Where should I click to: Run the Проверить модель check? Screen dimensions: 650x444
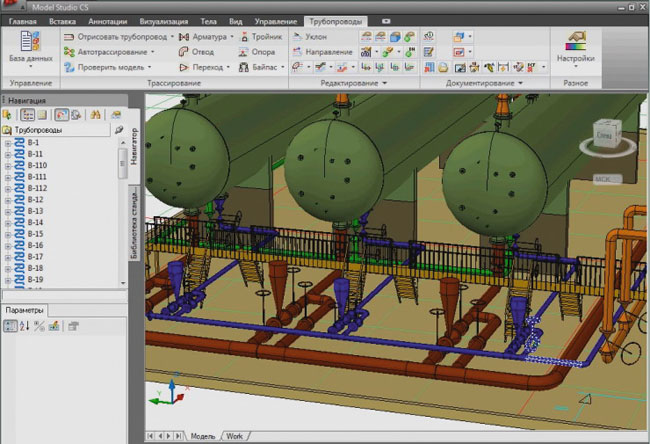(104, 67)
